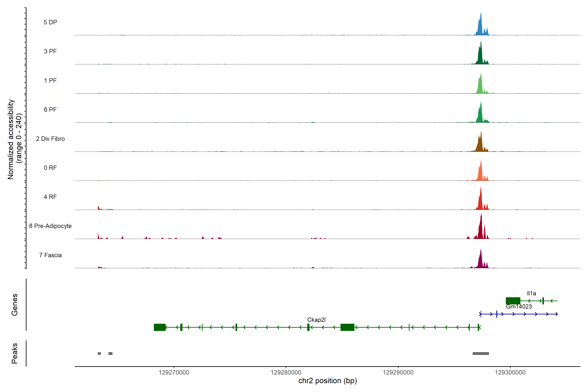
Task: Click the Genes panel label
Action: (x=15, y=305)
